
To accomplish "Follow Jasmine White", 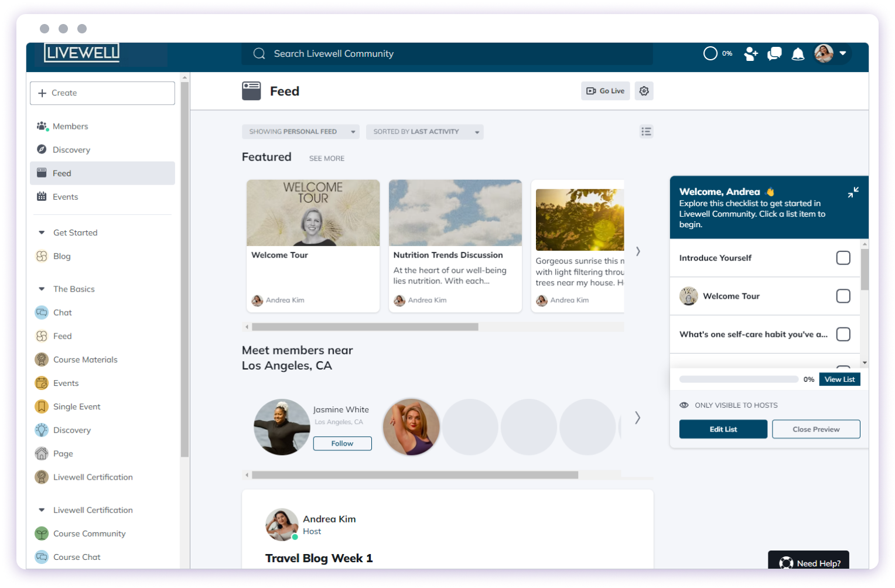I will click(342, 443).
